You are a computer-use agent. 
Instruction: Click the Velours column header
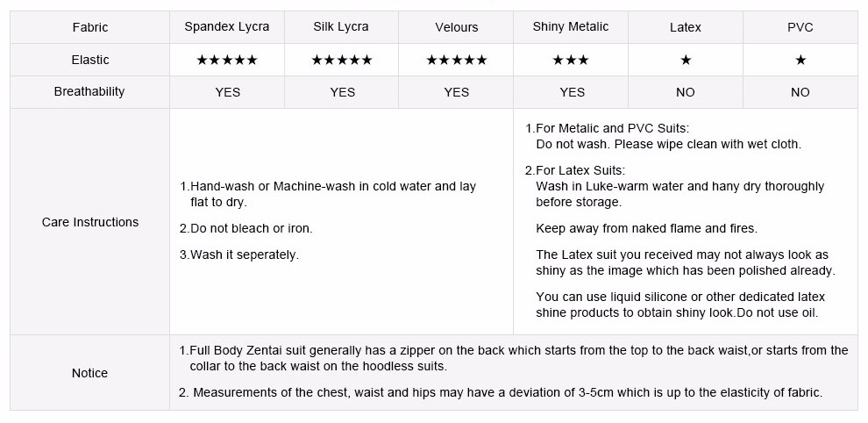point(457,27)
